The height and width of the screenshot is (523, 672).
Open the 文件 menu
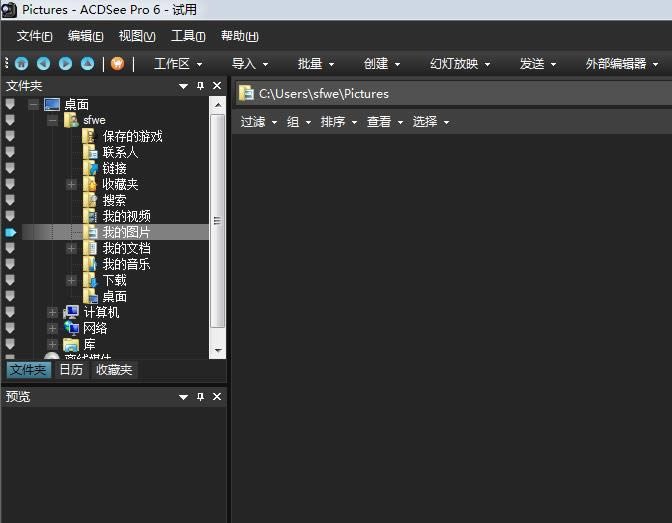34,36
